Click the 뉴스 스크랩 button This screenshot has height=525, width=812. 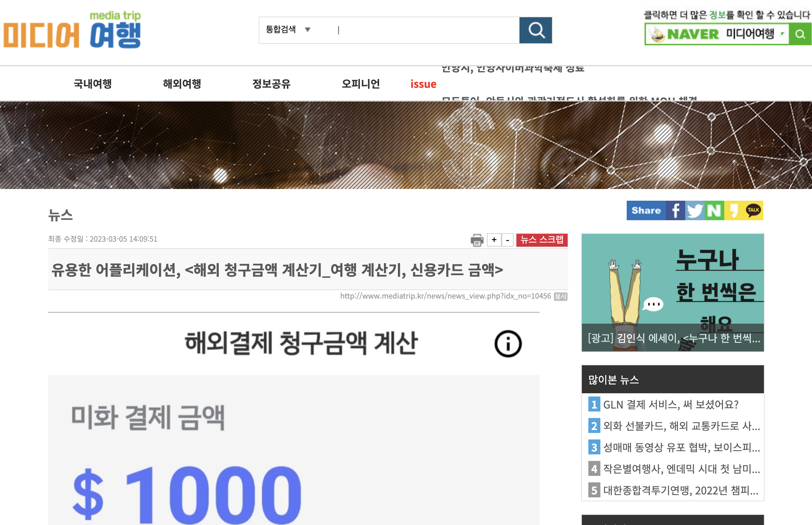(542, 240)
